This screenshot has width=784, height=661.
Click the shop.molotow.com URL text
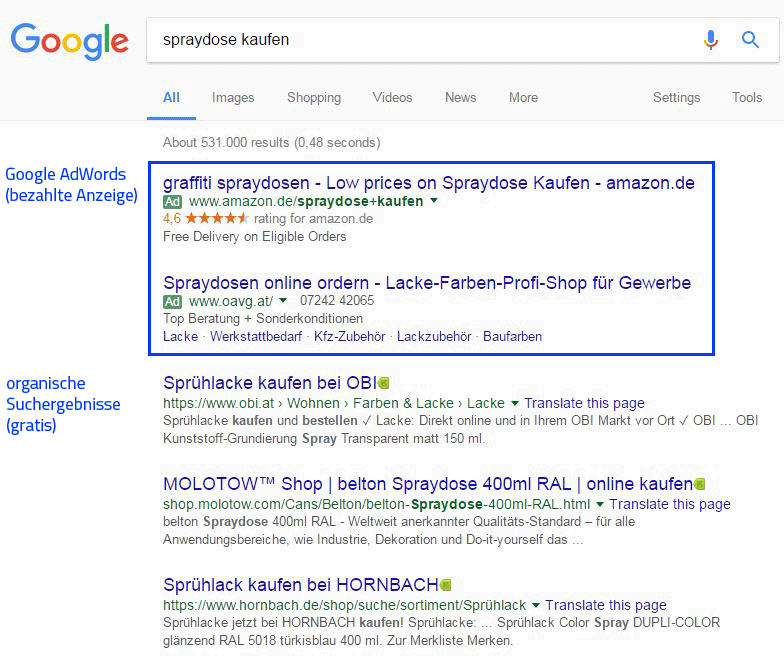tap(376, 504)
